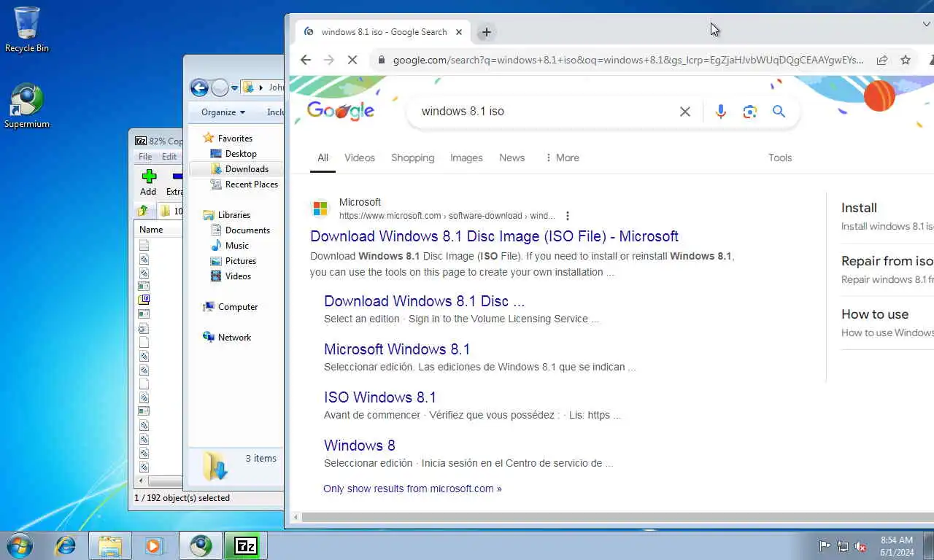Click Add in 7-Zip toolbar

[148, 182]
